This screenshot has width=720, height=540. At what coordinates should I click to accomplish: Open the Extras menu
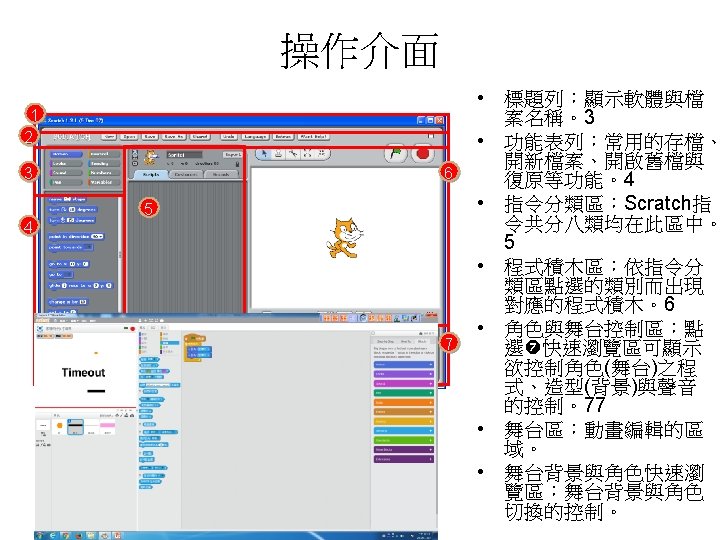point(283,137)
